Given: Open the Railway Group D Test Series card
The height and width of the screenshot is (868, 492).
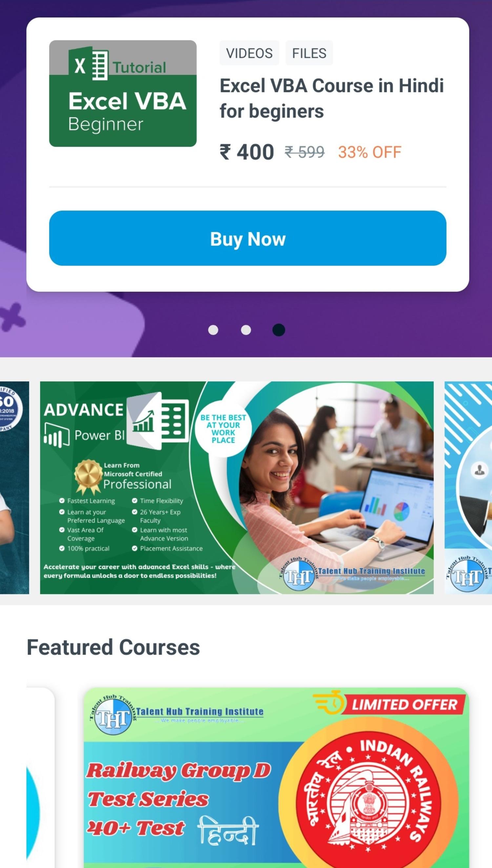Looking at the screenshot, I should (277, 778).
